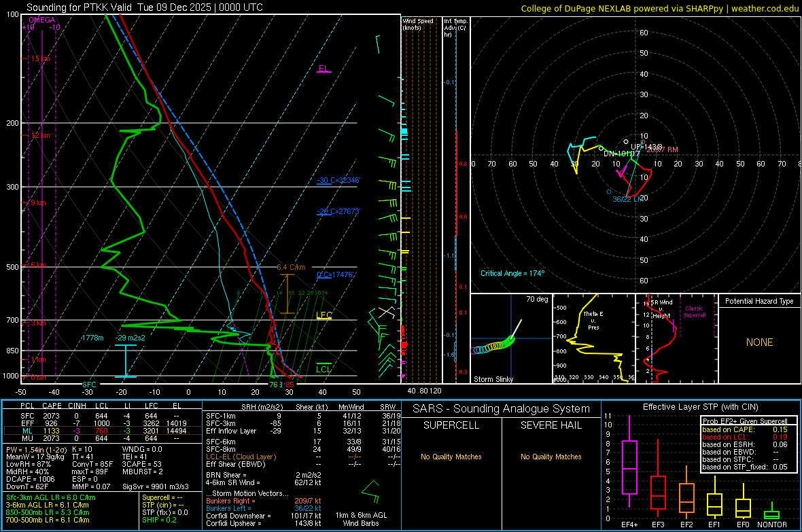Click the Bunkers Right = 209/7 kt line
Screen dimensions: 802x532
point(264,501)
